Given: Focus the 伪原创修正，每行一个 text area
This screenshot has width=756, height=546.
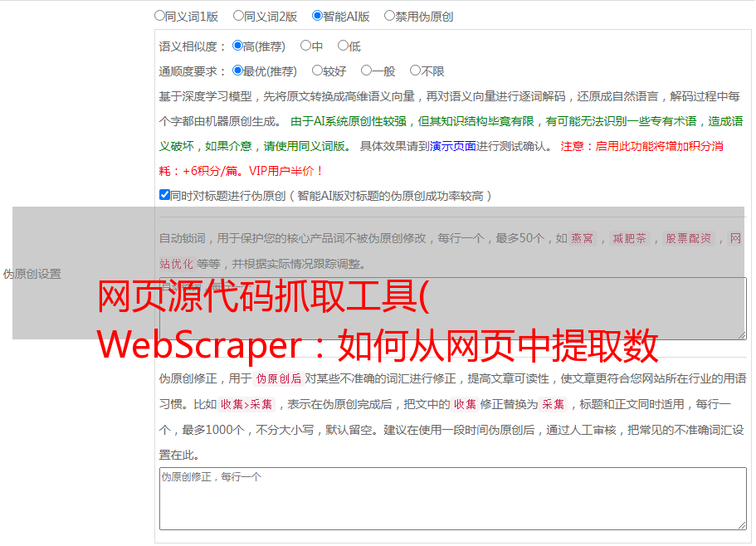Looking at the screenshot, I should pyautogui.click(x=453, y=499).
